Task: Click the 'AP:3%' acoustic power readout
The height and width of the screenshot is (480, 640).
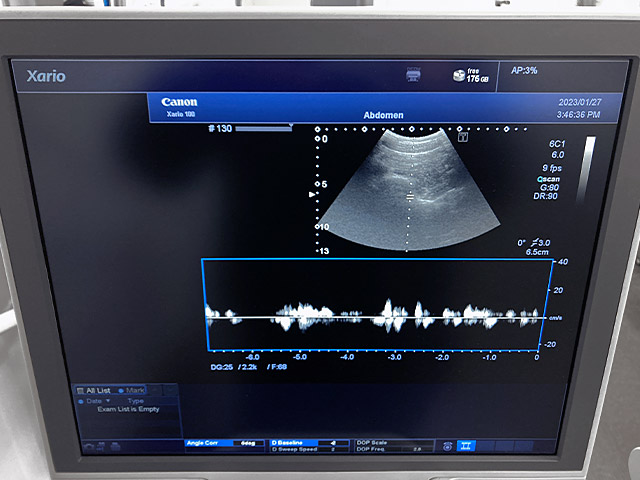Action: point(524,71)
